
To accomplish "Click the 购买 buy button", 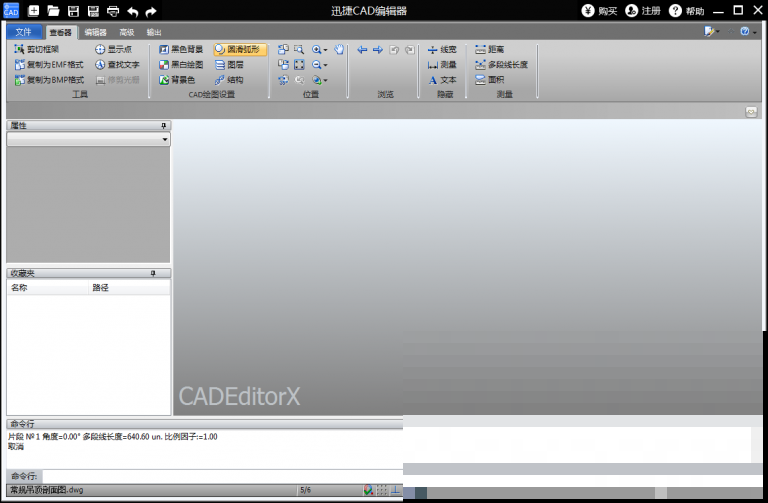I will point(600,11).
